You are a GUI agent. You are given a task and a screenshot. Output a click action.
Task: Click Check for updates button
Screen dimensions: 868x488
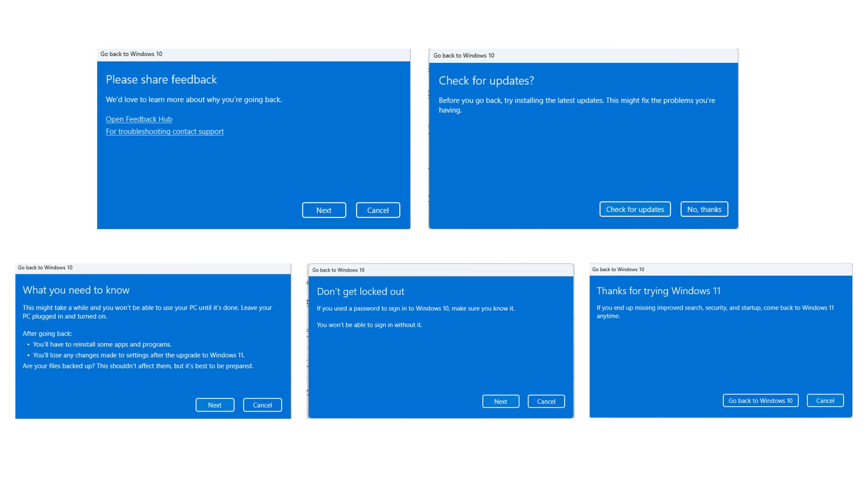click(x=635, y=209)
